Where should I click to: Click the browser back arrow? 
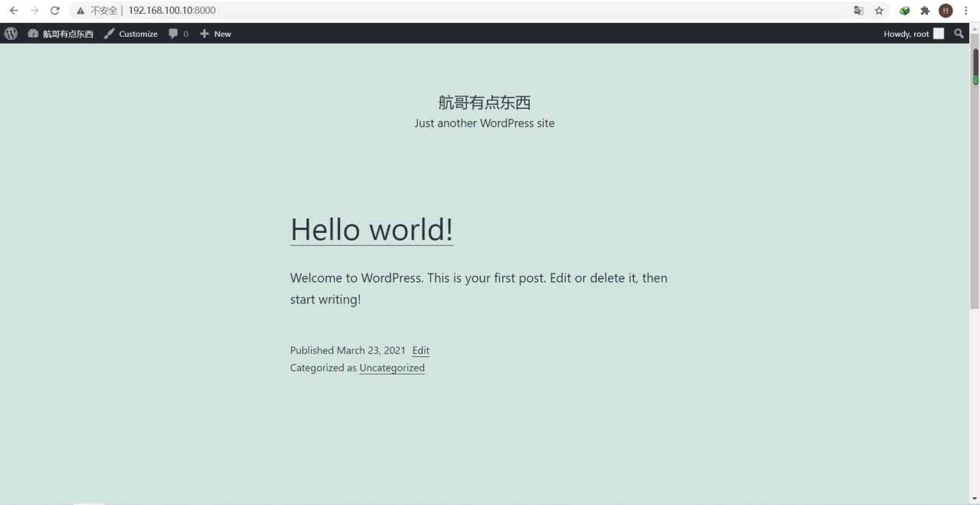click(14, 11)
